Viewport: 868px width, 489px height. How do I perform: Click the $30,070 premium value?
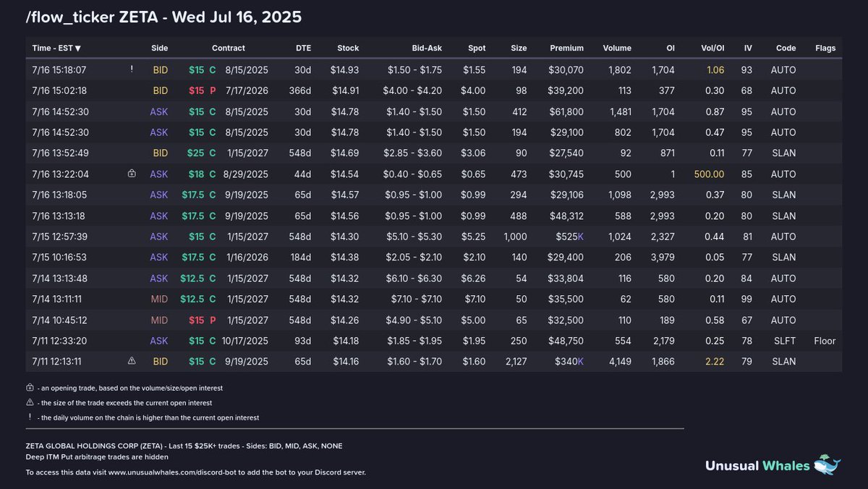click(566, 70)
